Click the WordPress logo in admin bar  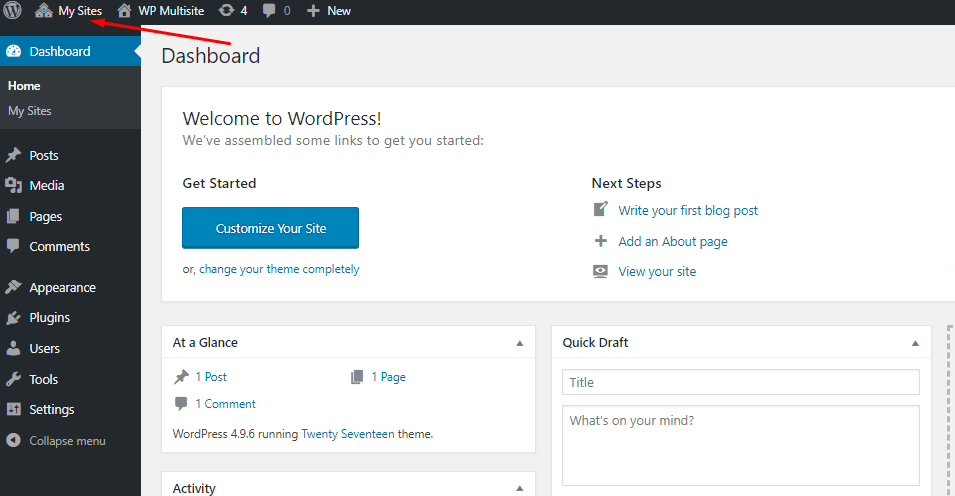point(12,10)
